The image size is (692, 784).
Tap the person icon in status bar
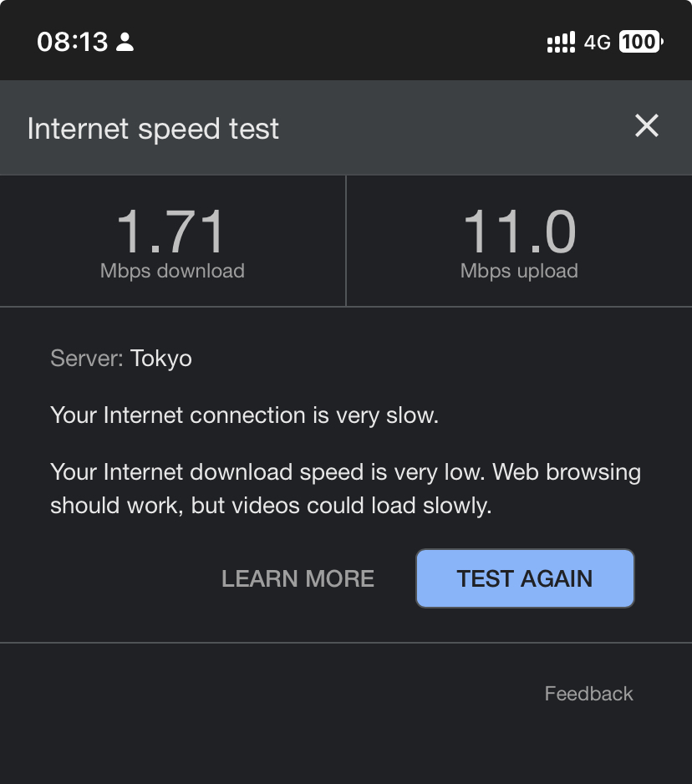click(125, 42)
